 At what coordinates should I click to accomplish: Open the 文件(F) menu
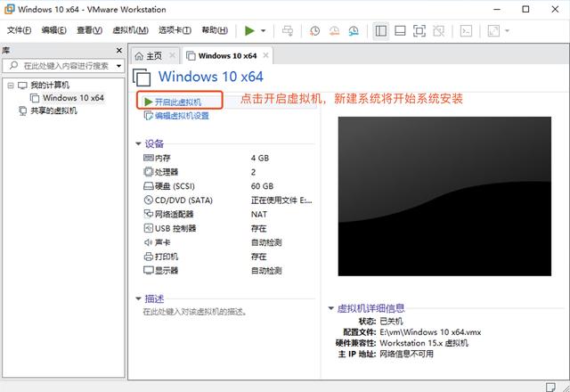tap(19, 30)
